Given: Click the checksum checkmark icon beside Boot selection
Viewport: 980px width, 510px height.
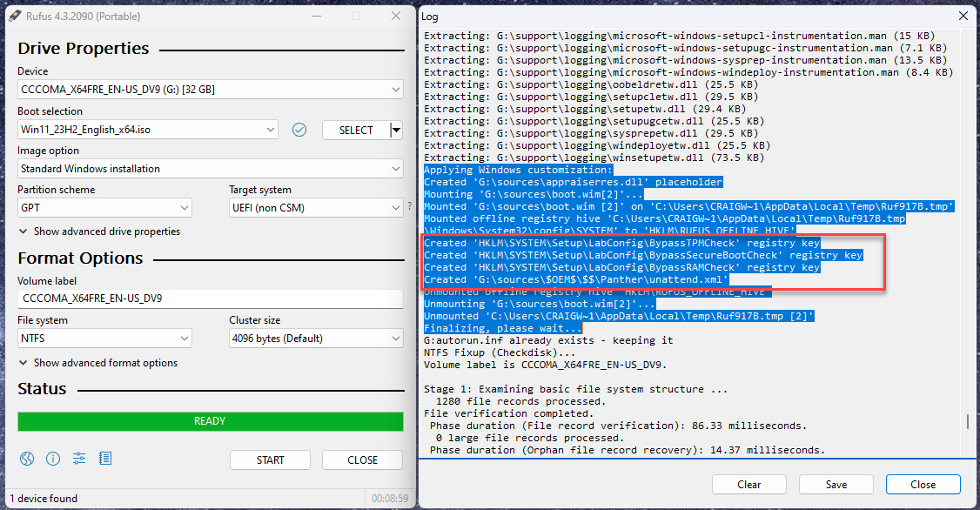Looking at the screenshot, I should tap(299, 130).
